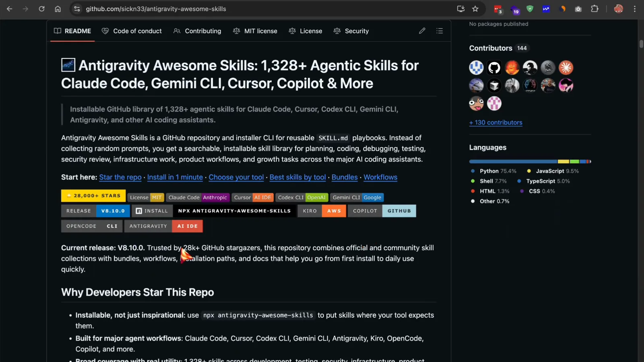The width and height of the screenshot is (644, 362).
Task: Select CSS 0.4% language entry
Action: pyautogui.click(x=537, y=191)
